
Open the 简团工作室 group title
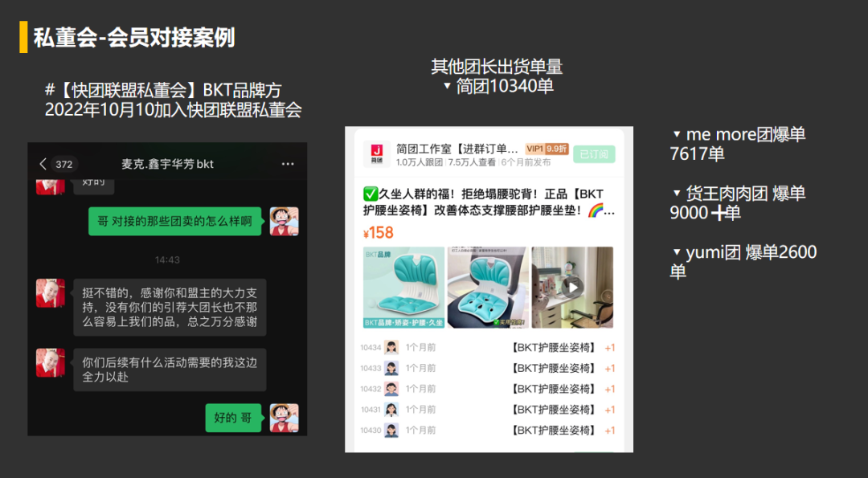pyautogui.click(x=457, y=149)
